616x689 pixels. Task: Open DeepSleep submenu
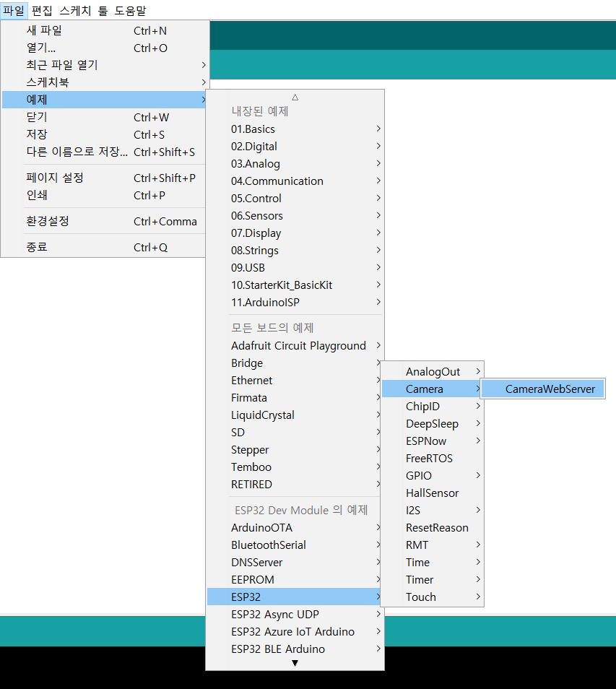tap(433, 424)
